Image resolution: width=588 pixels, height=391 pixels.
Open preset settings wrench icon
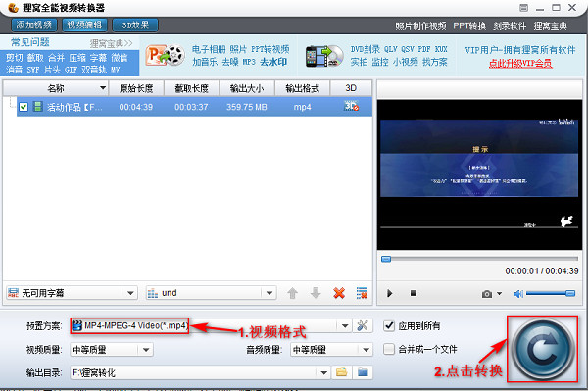(363, 325)
